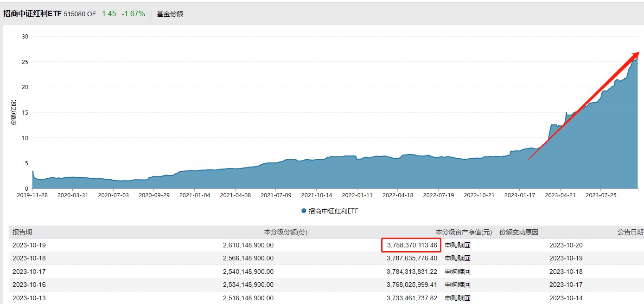Click 申购赎回 in the 2023-10-19 row
Viewport: 644px width, 304px height.
(x=458, y=245)
